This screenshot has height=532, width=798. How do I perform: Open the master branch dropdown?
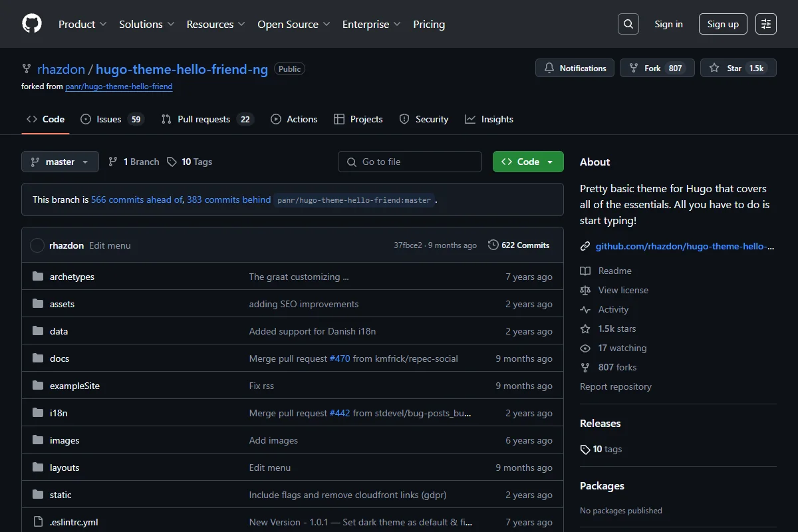point(60,162)
